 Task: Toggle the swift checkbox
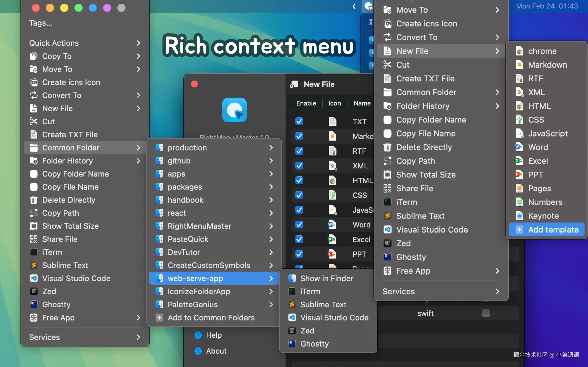pos(486,313)
